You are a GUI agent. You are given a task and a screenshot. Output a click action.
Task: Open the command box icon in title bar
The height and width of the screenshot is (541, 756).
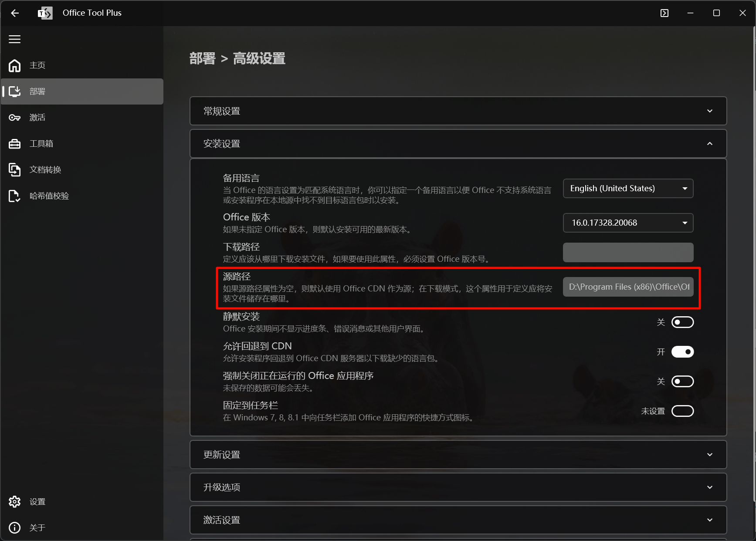click(664, 13)
